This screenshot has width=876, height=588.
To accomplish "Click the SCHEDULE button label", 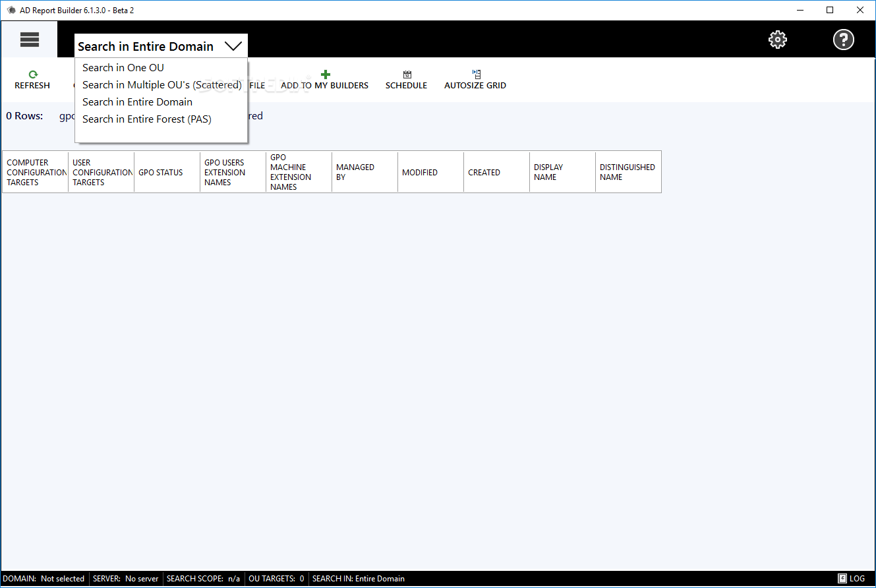I will pos(406,86).
